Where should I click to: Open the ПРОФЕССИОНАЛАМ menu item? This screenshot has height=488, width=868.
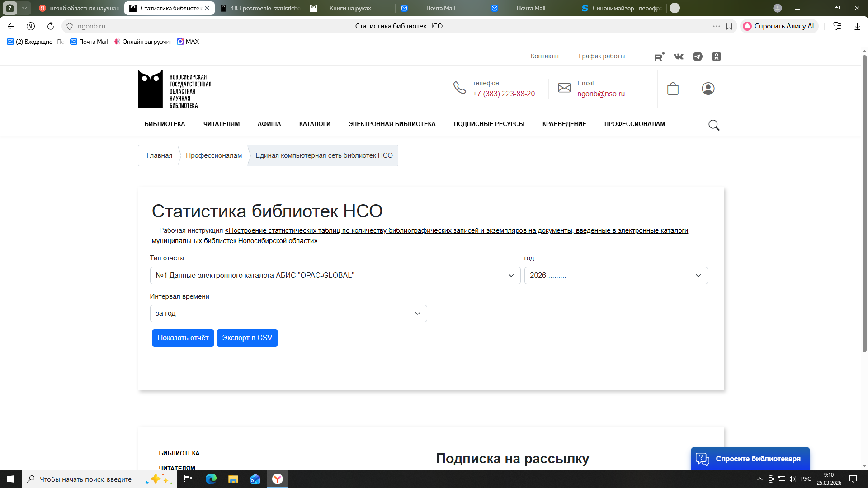pyautogui.click(x=634, y=124)
